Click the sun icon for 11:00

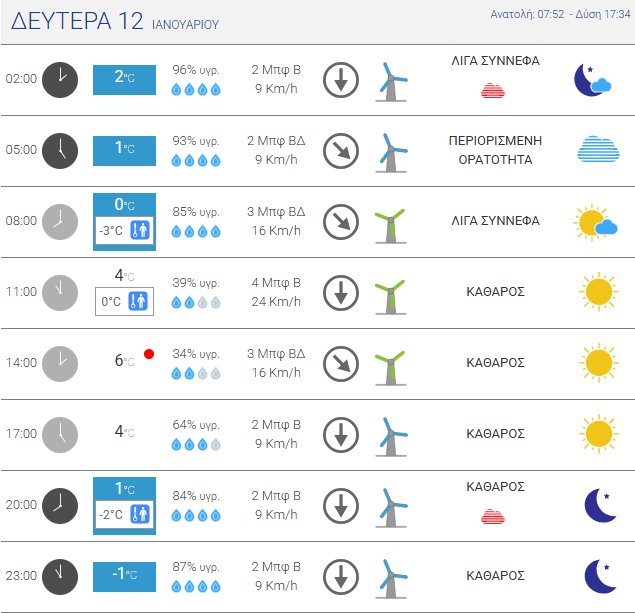click(x=598, y=292)
